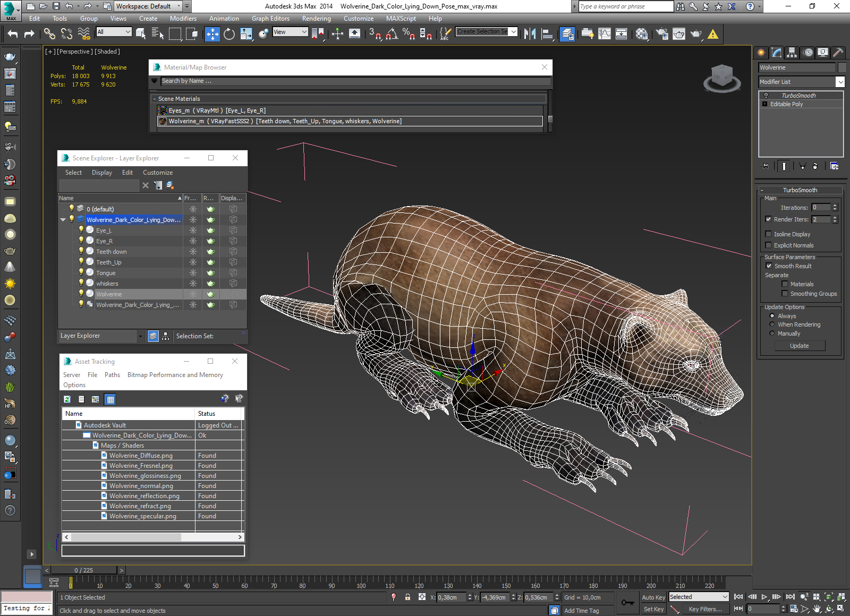The image size is (850, 616).
Task: Select the Move transform tool
Action: tap(212, 34)
